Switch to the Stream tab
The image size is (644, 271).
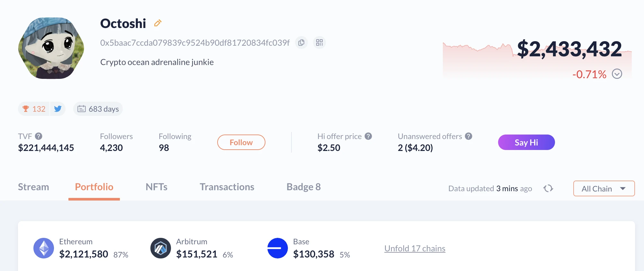click(x=33, y=187)
